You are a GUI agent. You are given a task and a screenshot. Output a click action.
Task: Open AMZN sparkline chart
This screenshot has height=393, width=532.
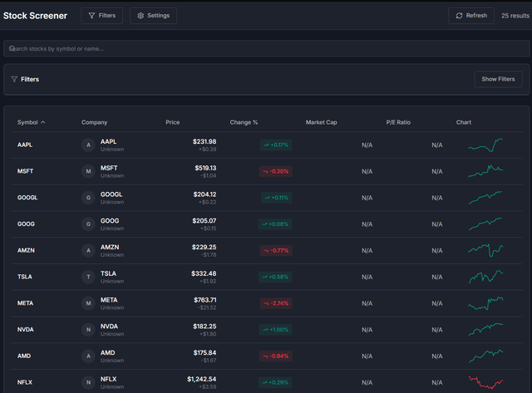click(x=485, y=251)
